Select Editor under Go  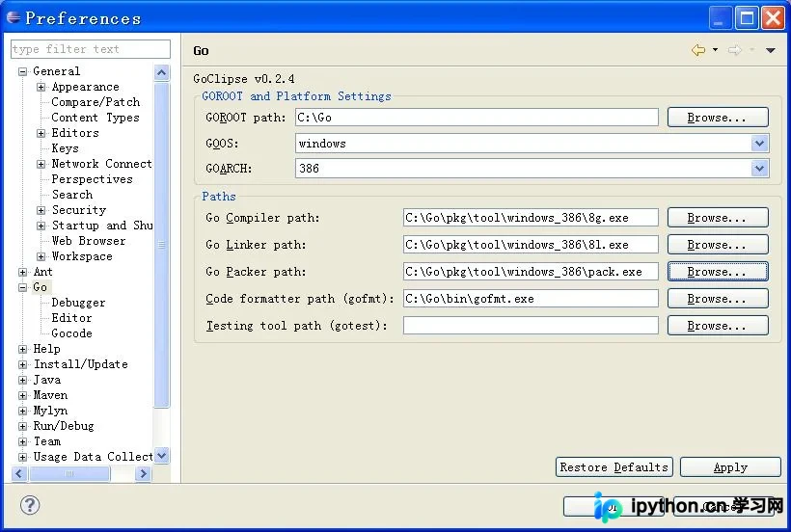tap(71, 318)
